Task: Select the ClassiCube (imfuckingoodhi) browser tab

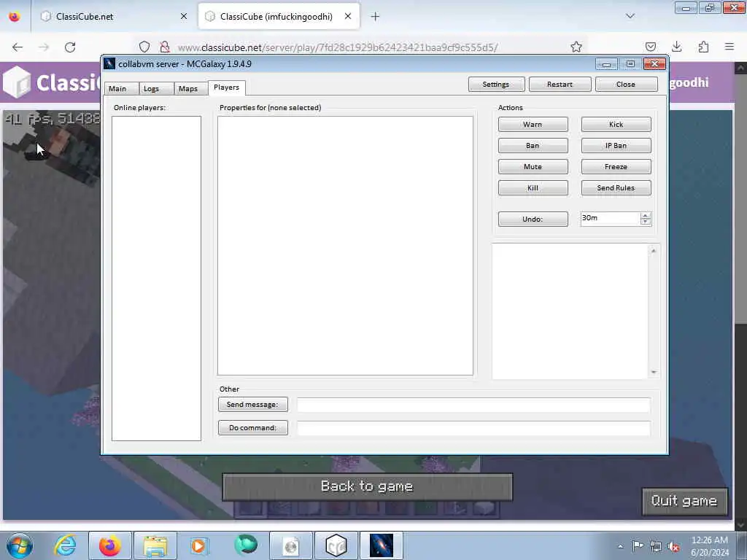Action: pyautogui.click(x=279, y=17)
